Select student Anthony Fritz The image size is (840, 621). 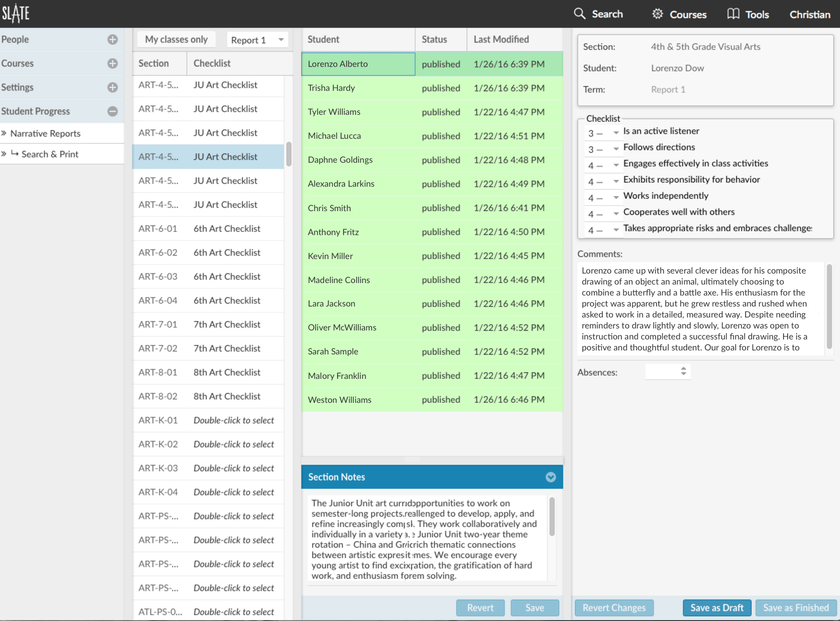[432, 232]
